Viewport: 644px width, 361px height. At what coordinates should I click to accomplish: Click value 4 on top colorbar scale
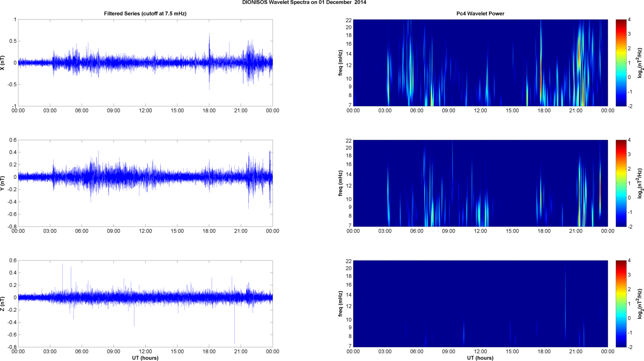tap(629, 20)
